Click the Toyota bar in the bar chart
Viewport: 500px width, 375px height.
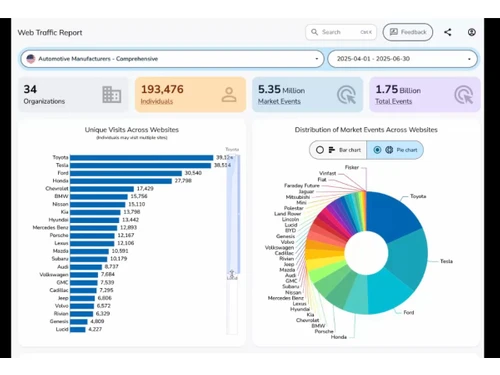coord(141,157)
